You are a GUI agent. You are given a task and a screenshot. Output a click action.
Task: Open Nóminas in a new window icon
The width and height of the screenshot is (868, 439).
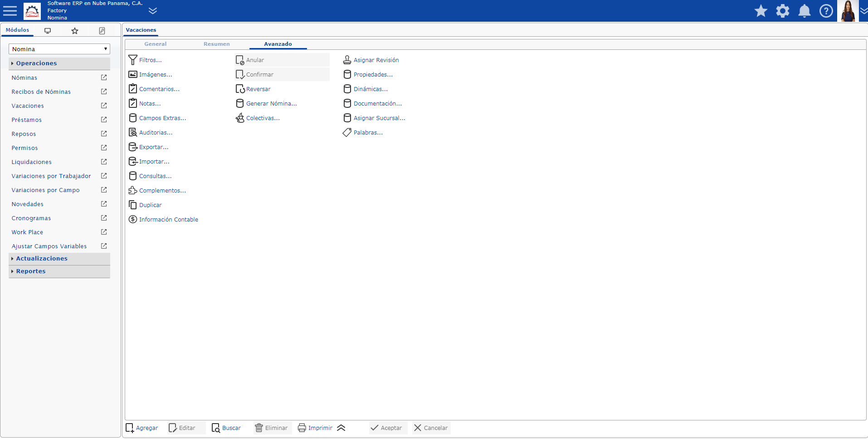pos(104,77)
